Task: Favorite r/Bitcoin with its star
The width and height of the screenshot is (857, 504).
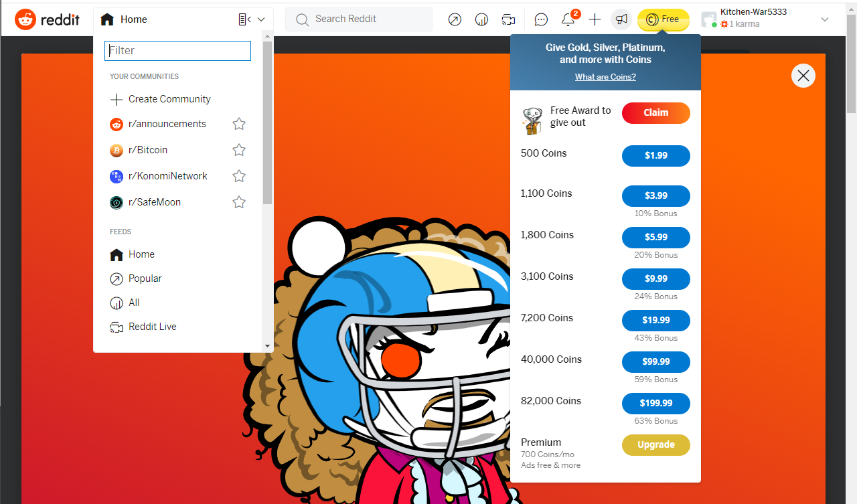Action: (239, 150)
